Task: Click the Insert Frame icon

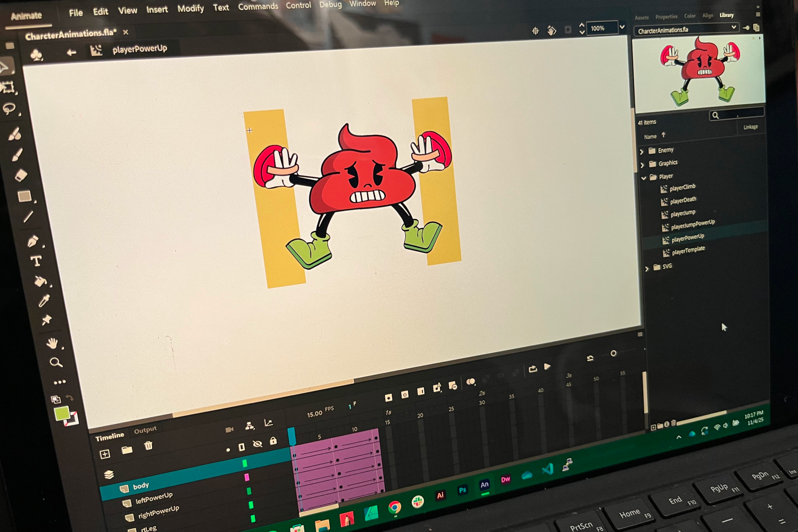Action: (x=421, y=391)
